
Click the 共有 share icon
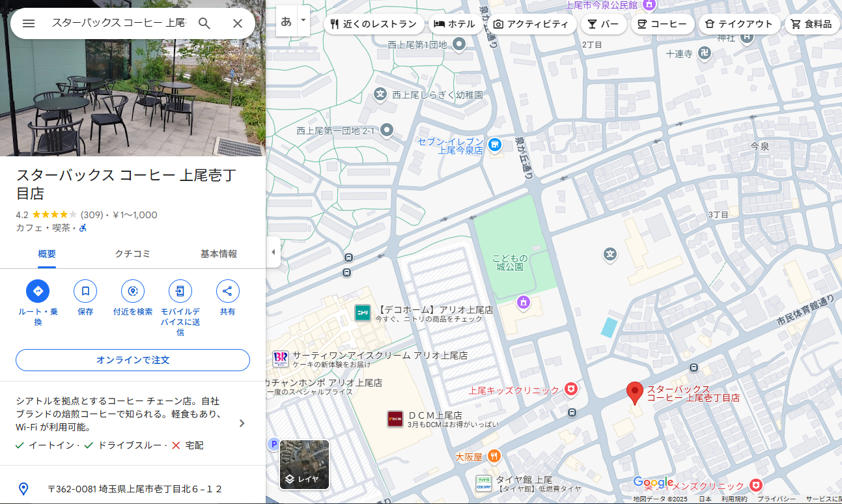tap(228, 291)
